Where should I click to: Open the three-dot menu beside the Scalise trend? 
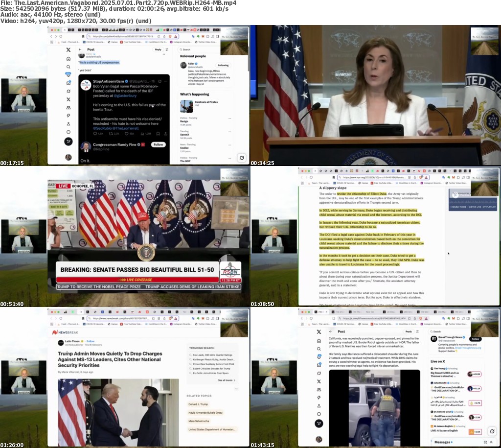tap(230, 145)
